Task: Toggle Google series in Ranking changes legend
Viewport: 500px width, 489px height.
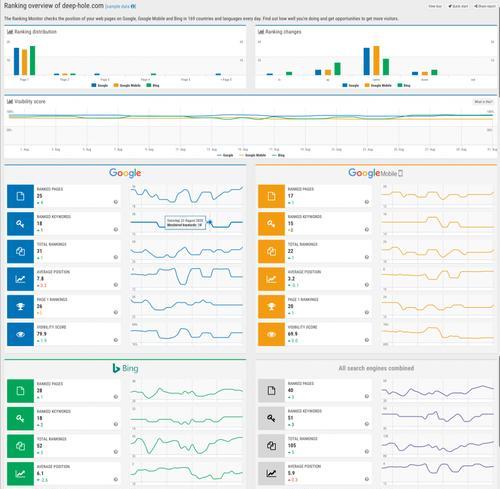Action: pyautogui.click(x=351, y=85)
